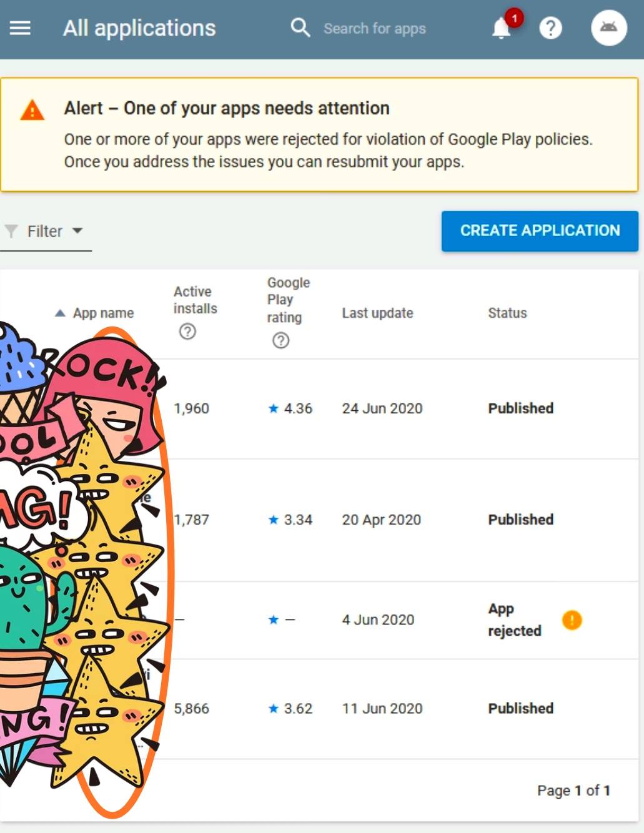This screenshot has width=644, height=833.
Task: Select the 1,787 installs cell
Action: tap(191, 520)
